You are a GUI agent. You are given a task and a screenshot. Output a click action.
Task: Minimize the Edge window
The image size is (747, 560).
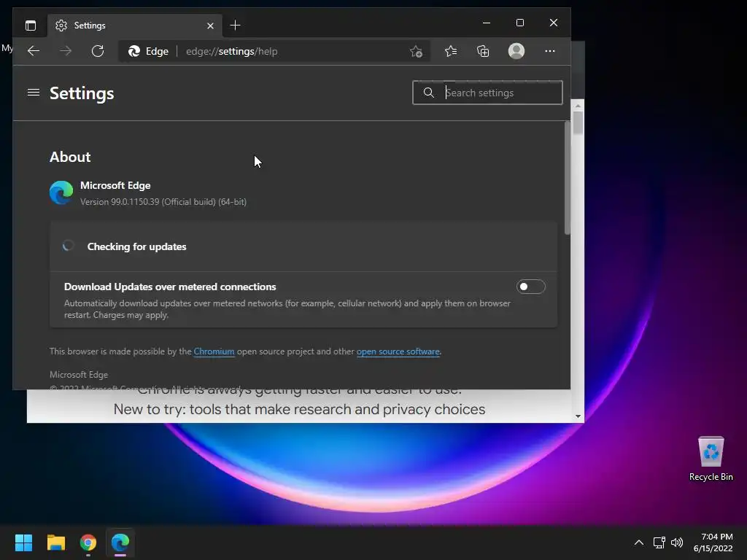[487, 23]
